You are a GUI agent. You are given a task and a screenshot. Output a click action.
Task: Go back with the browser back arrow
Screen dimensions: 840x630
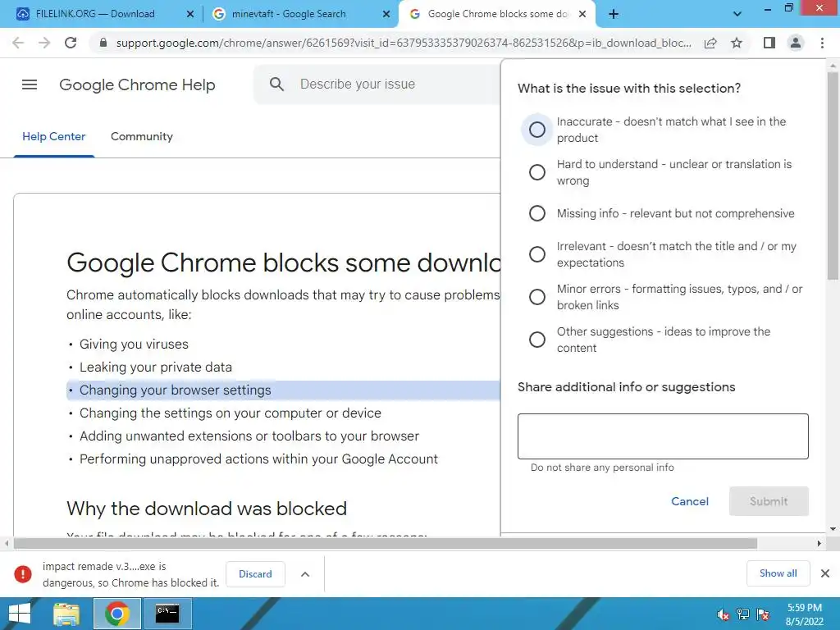click(18, 43)
